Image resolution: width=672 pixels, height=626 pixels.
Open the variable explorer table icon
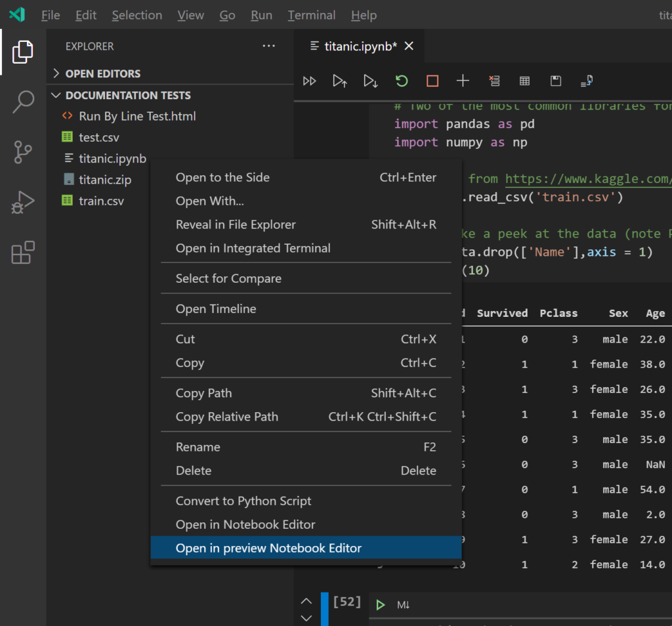tap(524, 81)
